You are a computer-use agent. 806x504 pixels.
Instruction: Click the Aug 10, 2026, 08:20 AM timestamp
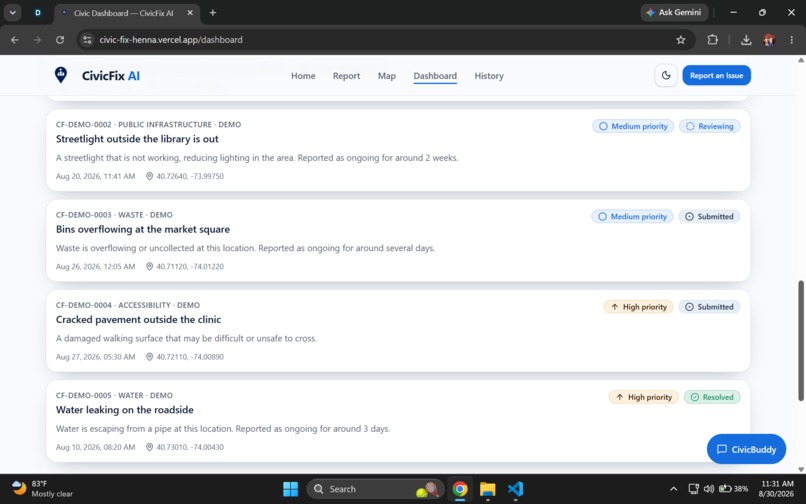96,447
